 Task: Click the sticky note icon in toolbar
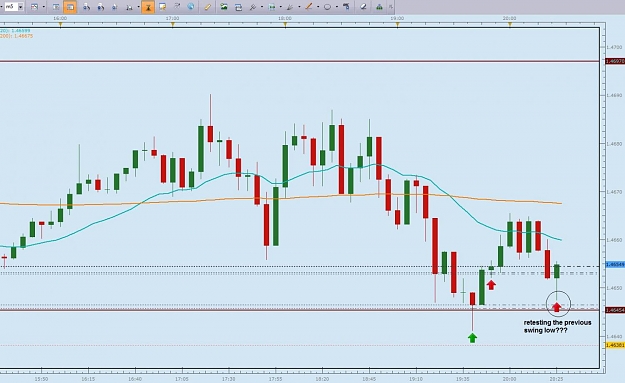[162, 7]
